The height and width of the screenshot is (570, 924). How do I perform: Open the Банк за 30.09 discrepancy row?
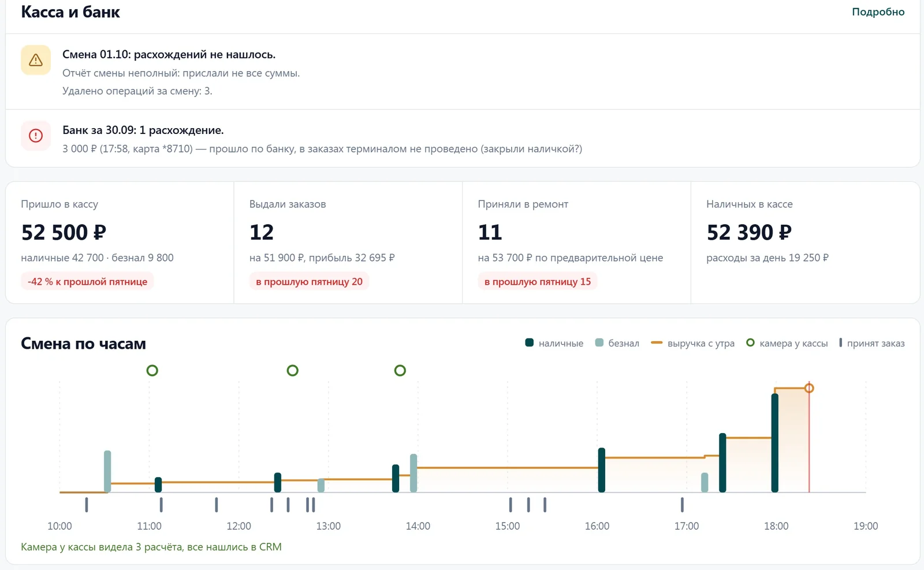click(x=463, y=139)
